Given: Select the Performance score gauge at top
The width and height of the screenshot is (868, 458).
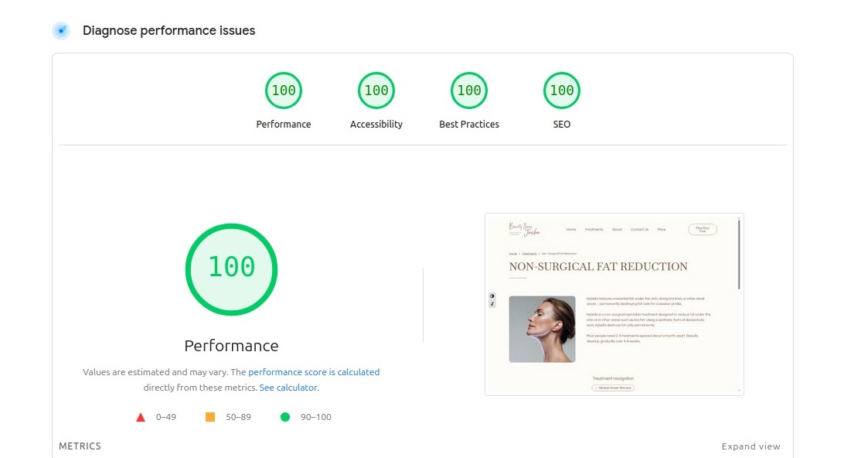Looking at the screenshot, I should (x=284, y=90).
